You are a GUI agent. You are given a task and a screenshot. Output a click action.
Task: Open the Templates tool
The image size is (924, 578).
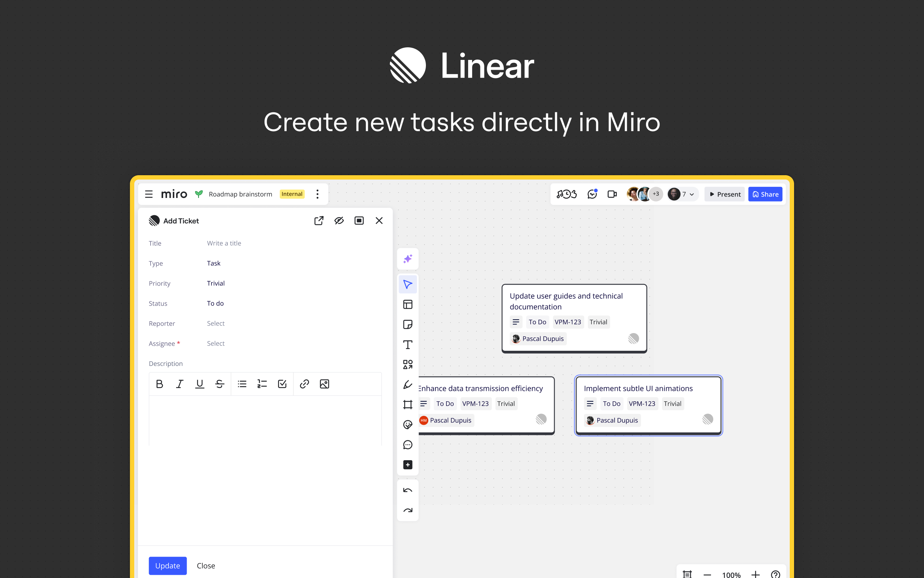(x=408, y=305)
